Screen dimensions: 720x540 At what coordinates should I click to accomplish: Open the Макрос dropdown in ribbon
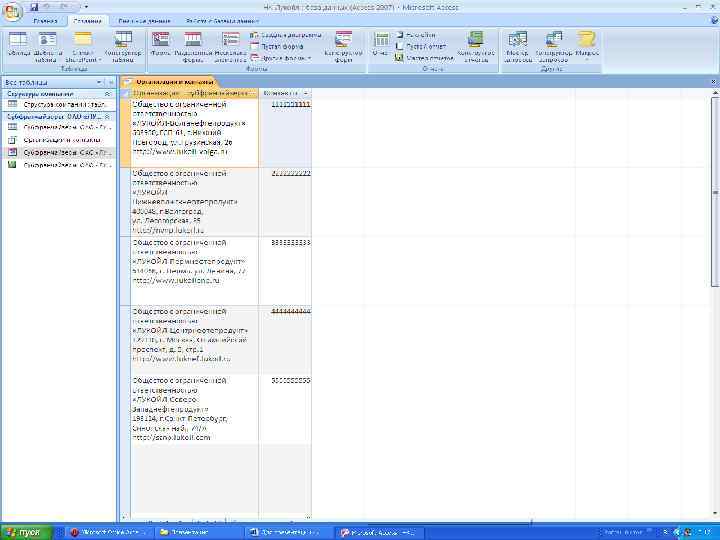pyautogui.click(x=586, y=46)
